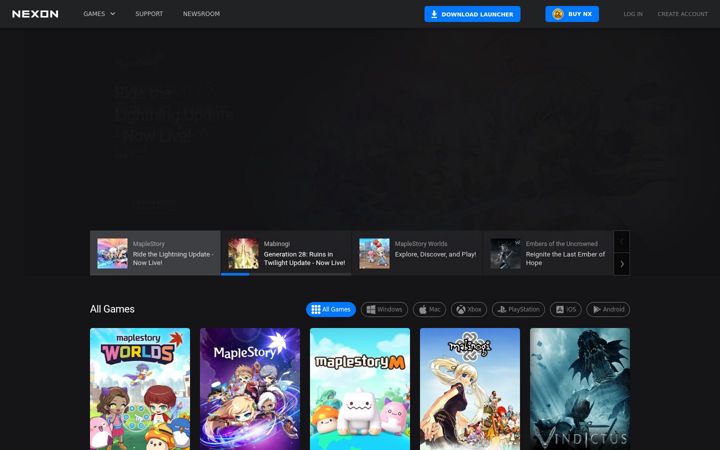The image size is (720, 450).
Task: Filter games by Xbox platform
Action: point(469,309)
